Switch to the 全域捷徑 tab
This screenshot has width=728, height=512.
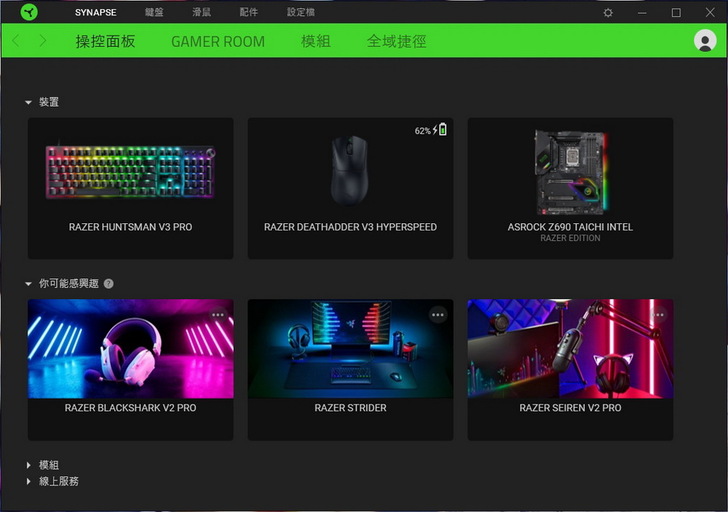(x=396, y=41)
